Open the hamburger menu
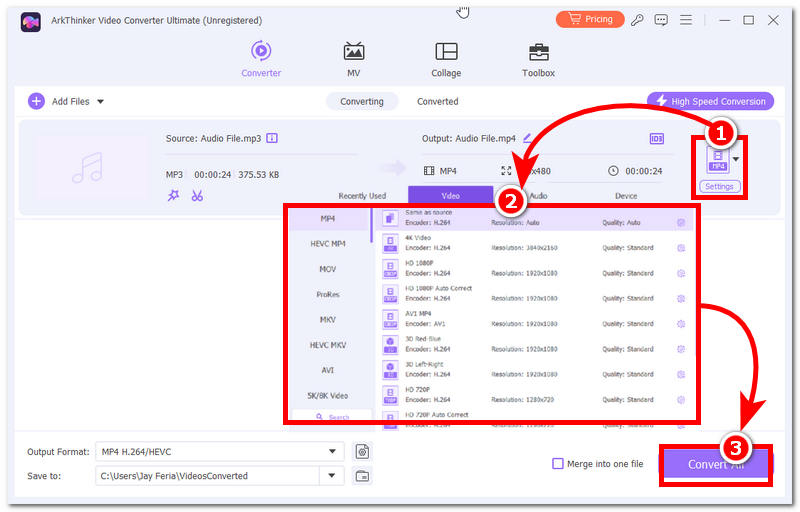Viewport: 800px width, 512px height. pos(686,20)
